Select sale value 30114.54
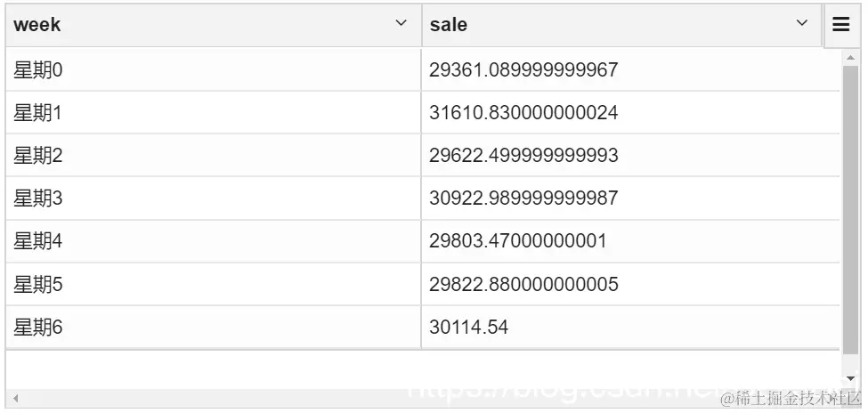Screen dimensions: 868x413 click(468, 328)
